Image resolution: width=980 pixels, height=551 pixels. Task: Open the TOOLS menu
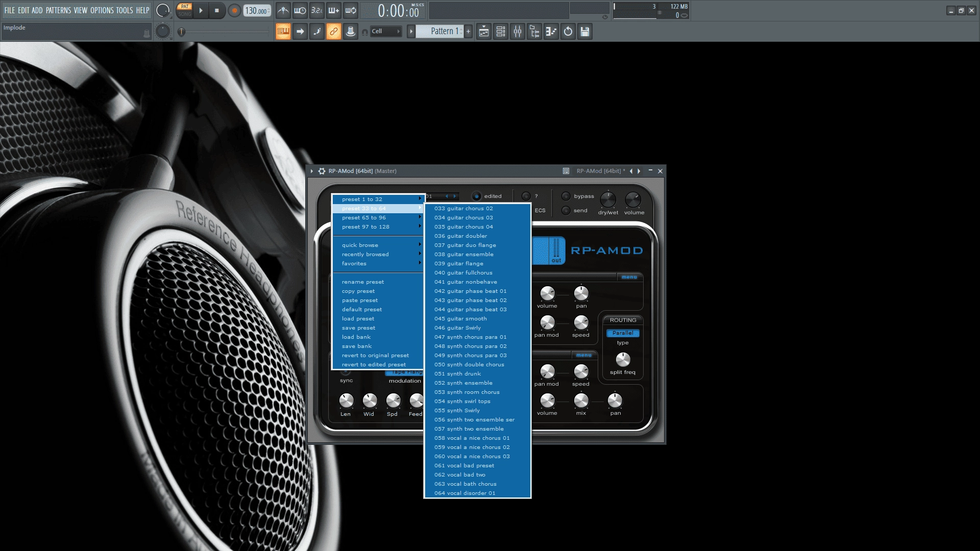click(125, 10)
